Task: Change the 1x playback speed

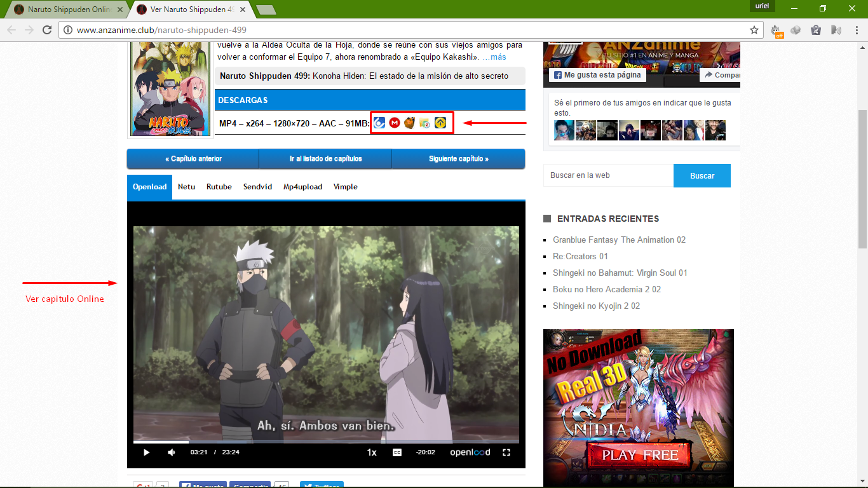Action: coord(372,452)
